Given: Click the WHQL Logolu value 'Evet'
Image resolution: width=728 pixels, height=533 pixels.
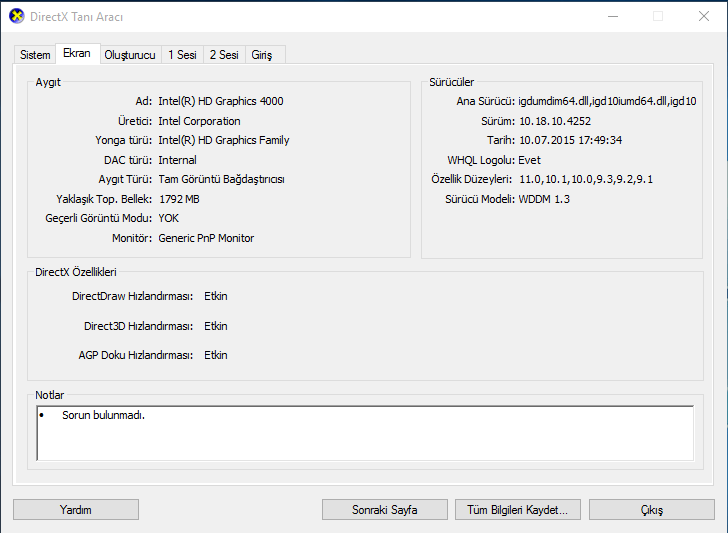Looking at the screenshot, I should click(x=529, y=160).
